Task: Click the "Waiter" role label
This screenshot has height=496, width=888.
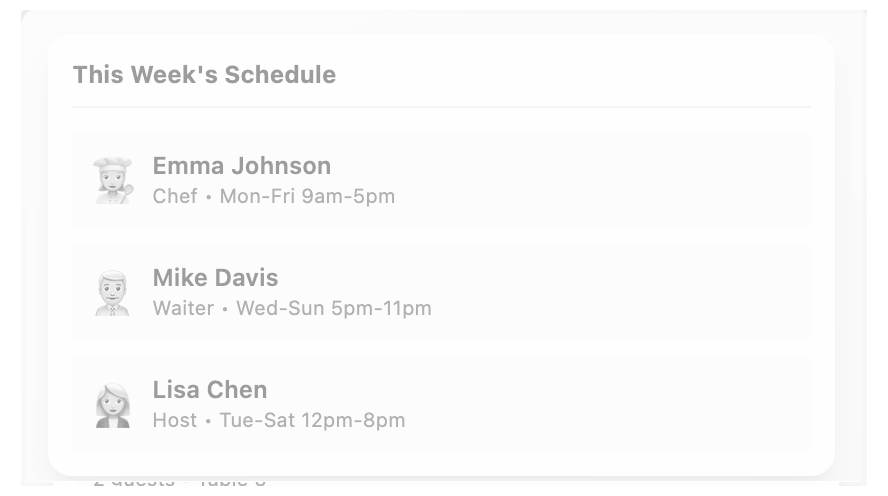Action: [x=183, y=309]
